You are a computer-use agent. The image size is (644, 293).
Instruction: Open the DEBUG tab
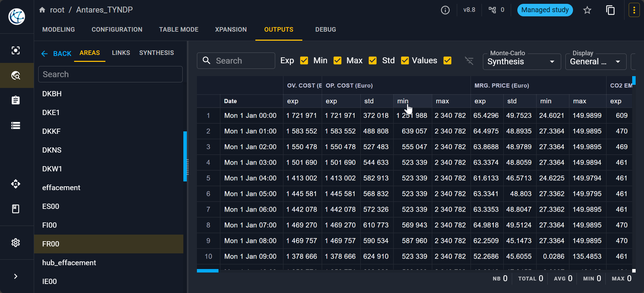pos(326,30)
